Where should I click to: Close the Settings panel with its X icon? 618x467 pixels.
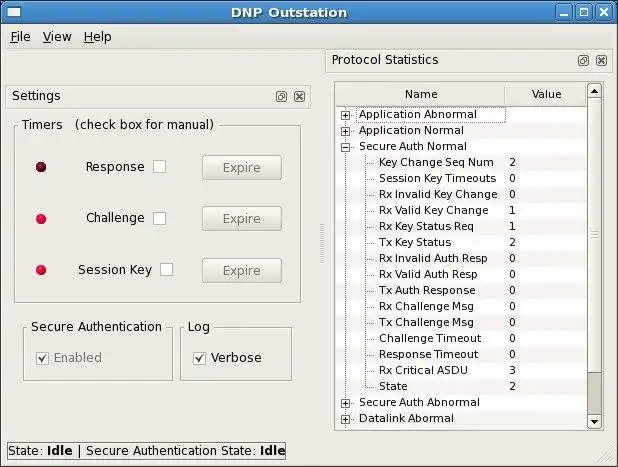(299, 97)
